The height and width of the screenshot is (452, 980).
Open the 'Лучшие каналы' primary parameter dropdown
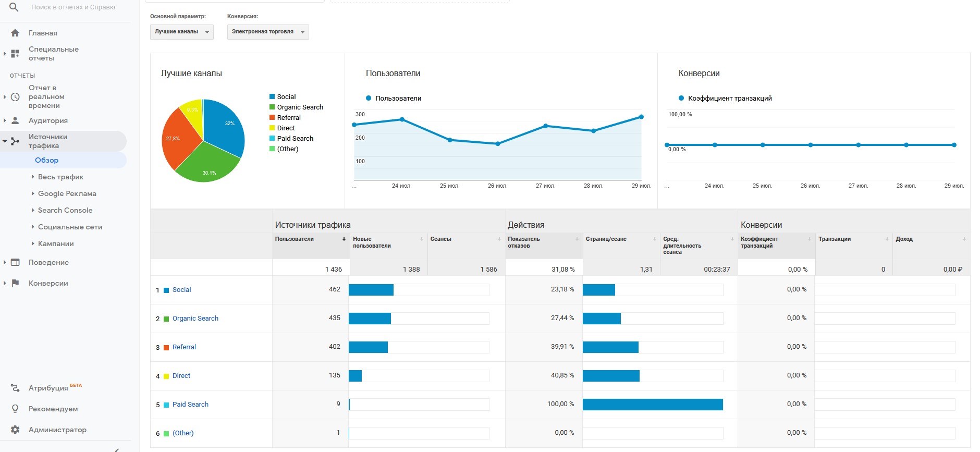pyautogui.click(x=181, y=32)
